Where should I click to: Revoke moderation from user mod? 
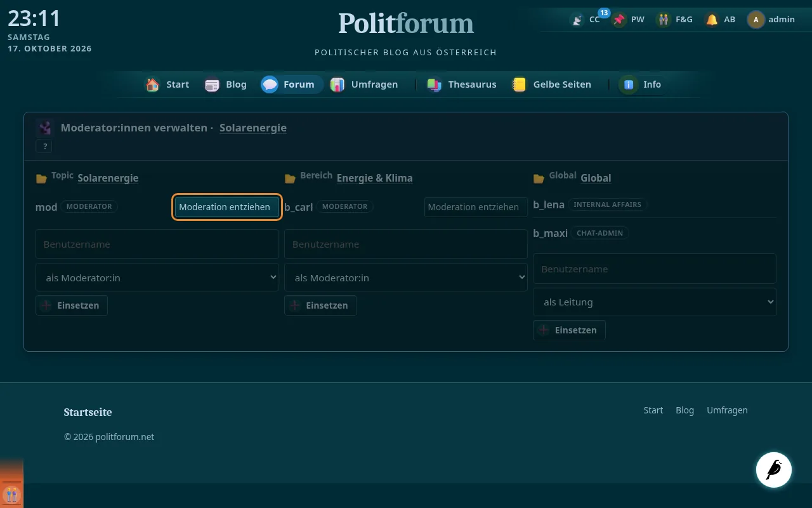tap(227, 207)
